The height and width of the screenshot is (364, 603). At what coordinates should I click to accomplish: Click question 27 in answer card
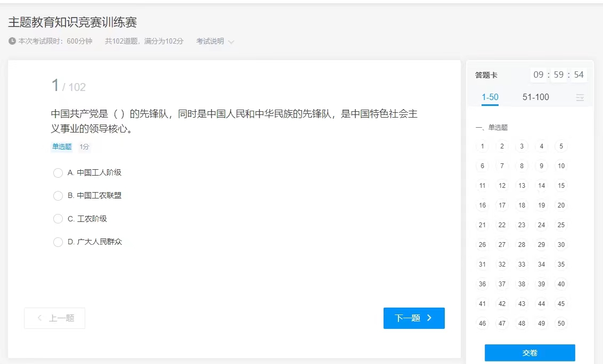pyautogui.click(x=502, y=244)
